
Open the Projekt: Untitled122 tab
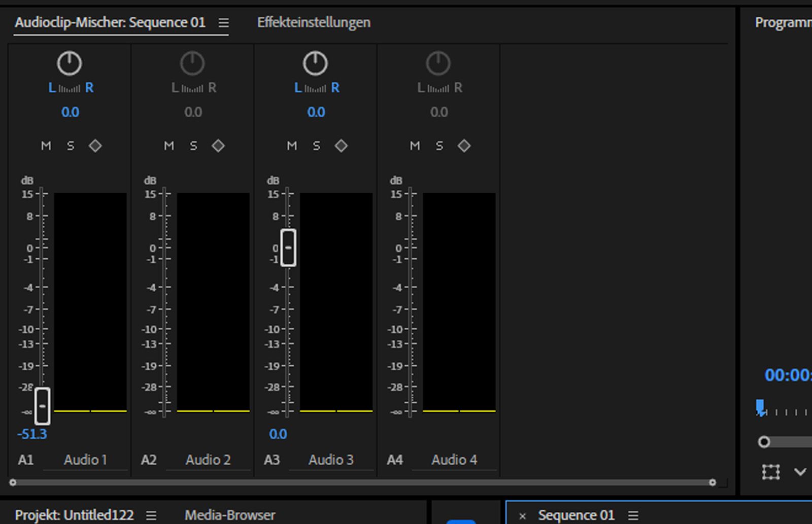[x=75, y=515]
